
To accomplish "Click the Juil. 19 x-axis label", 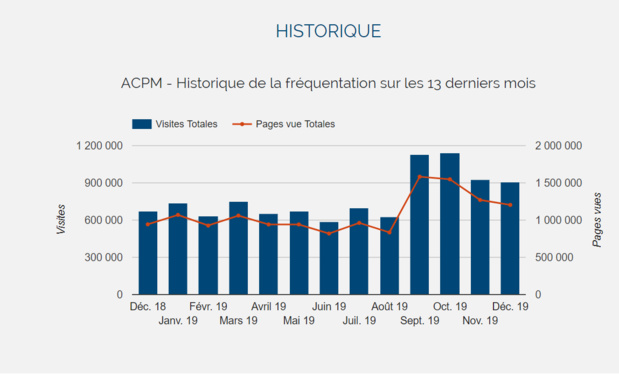I will [x=359, y=321].
